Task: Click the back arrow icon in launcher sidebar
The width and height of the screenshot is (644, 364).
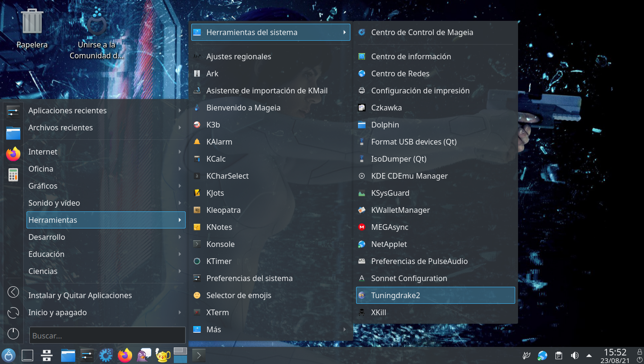Action: pos(13,292)
